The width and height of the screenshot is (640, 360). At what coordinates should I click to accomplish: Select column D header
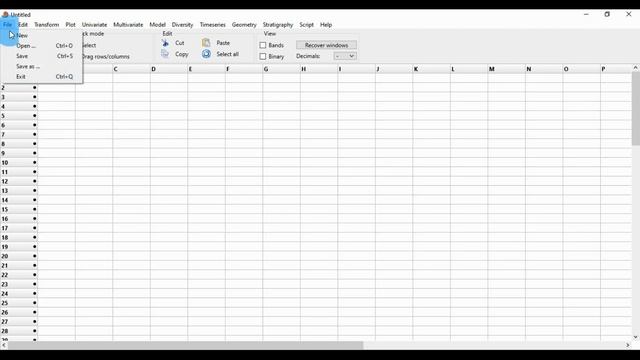pos(169,69)
